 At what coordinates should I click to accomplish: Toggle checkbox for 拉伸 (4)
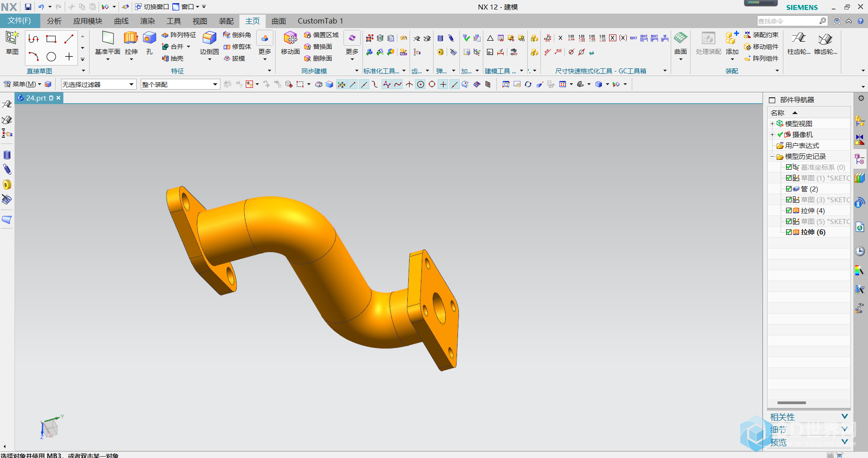click(x=789, y=210)
